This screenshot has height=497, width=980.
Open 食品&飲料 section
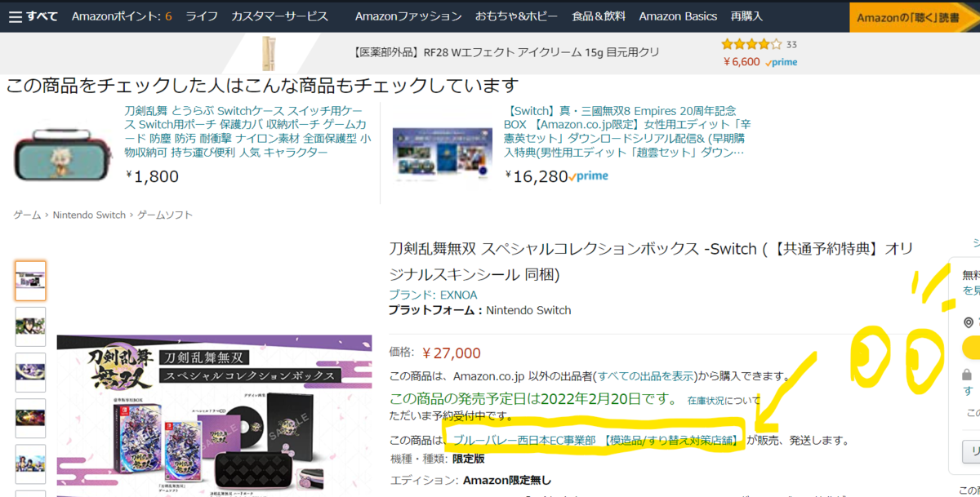[599, 16]
